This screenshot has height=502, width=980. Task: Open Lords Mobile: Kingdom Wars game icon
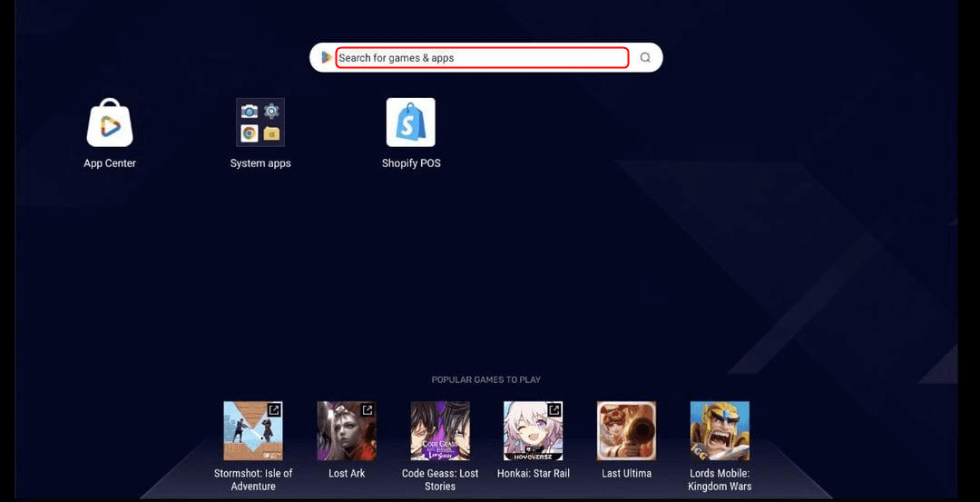point(720,431)
